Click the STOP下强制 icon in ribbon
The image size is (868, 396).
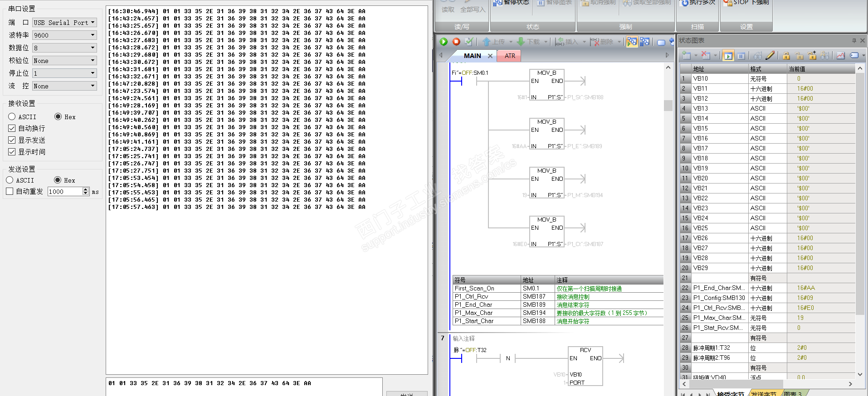[728, 3]
